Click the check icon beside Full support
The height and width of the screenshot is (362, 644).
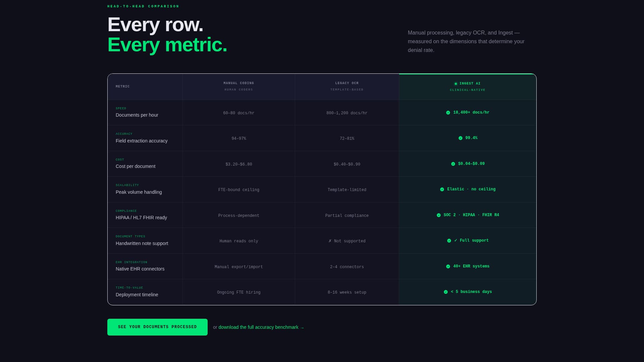(x=449, y=241)
